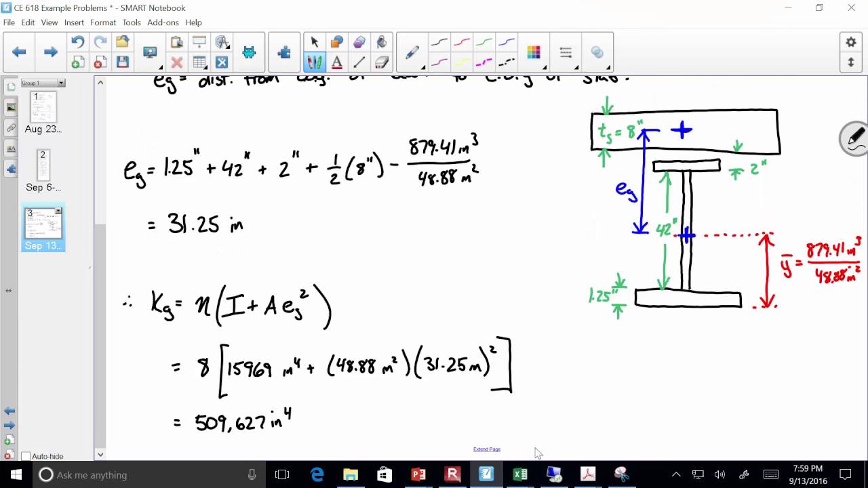Delete page using toolbar icon
Image resolution: width=868 pixels, height=488 pixels.
pyautogui.click(x=100, y=62)
